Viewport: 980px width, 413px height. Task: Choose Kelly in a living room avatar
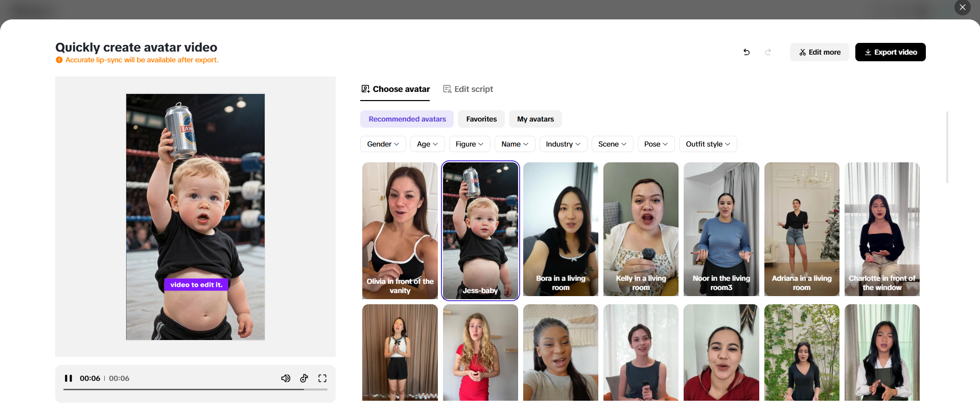click(641, 229)
